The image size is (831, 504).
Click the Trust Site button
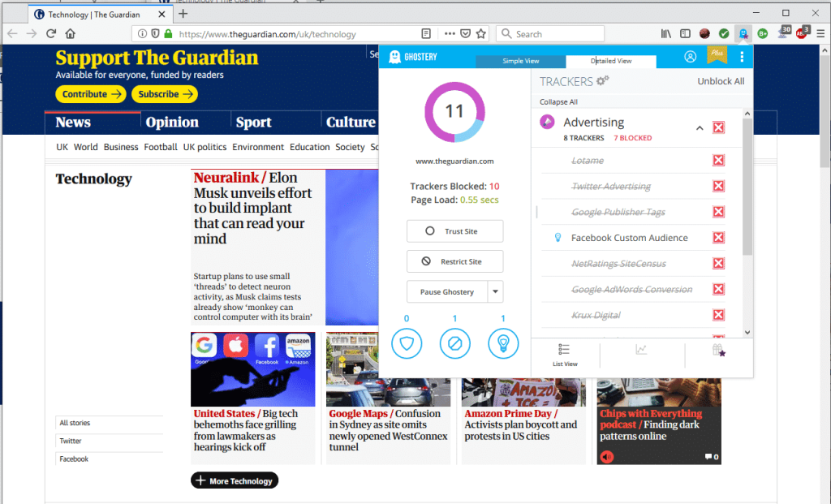pos(454,231)
